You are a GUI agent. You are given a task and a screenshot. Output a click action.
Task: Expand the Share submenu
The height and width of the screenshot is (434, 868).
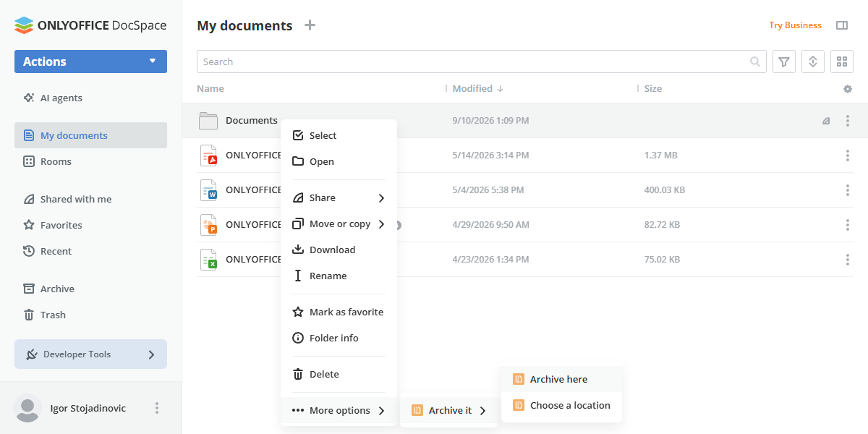[x=339, y=197]
